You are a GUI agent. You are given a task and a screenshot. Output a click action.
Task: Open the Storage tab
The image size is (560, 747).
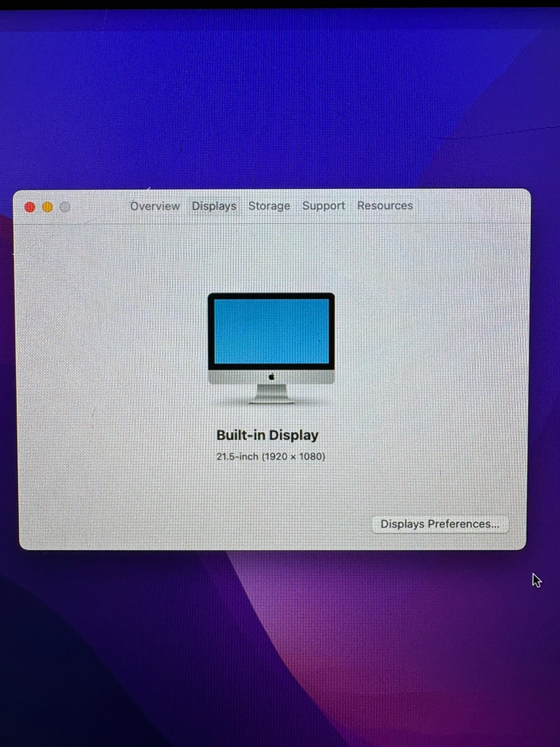(x=269, y=206)
